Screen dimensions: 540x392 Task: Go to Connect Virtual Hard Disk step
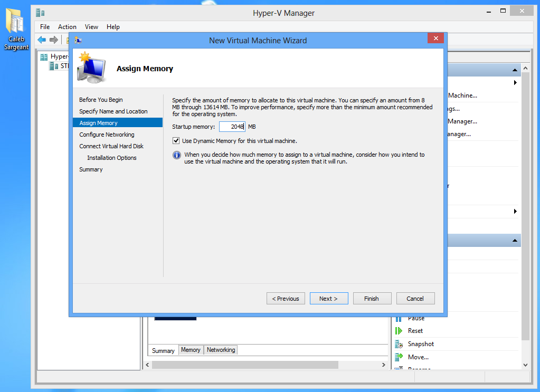tap(111, 146)
